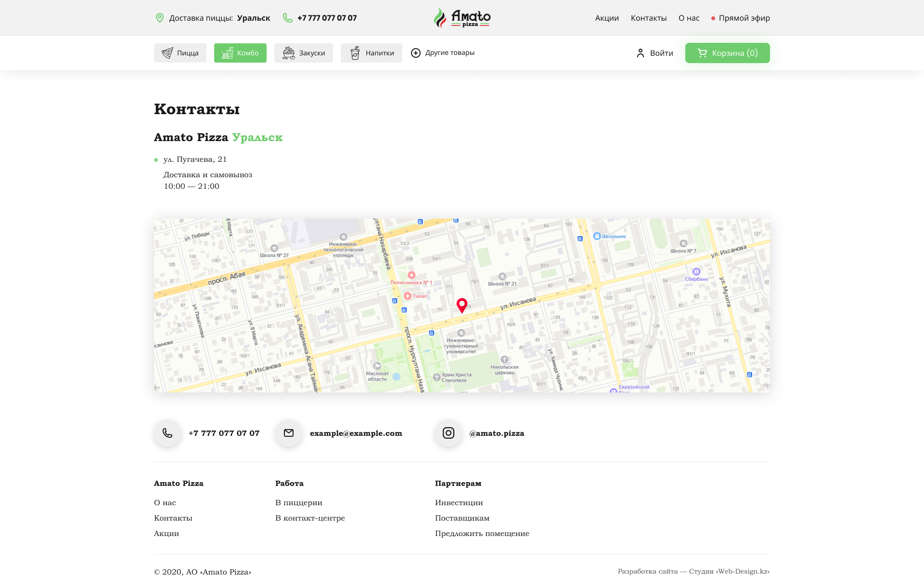Viewport: 924px width, 588px height.
Task: Click the green location pin icon in header
Action: 160,18
